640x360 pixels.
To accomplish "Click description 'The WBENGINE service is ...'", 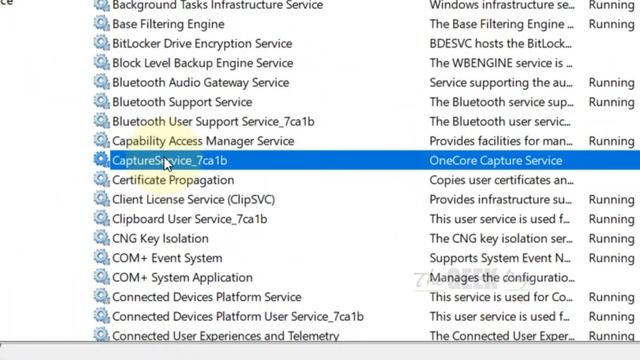I will tap(501, 63).
